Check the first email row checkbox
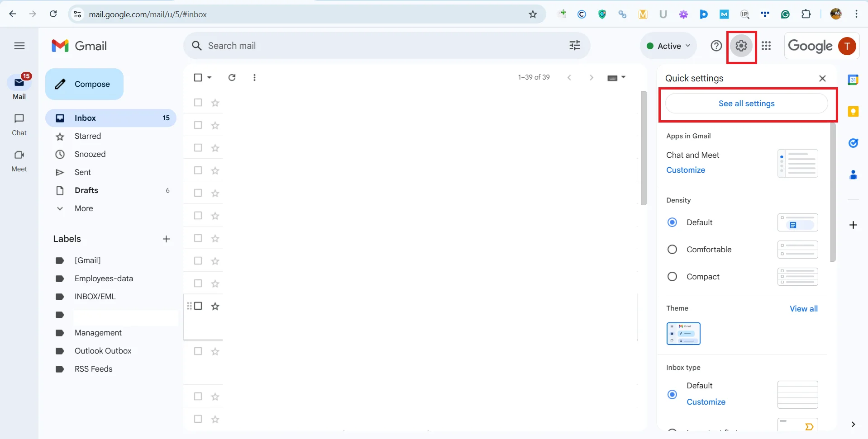 point(198,103)
